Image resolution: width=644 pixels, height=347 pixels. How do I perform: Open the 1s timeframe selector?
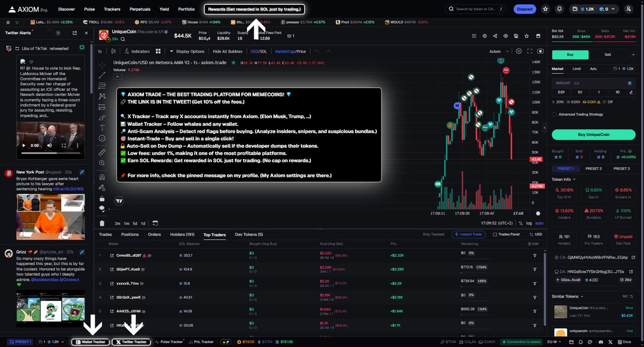[100, 51]
